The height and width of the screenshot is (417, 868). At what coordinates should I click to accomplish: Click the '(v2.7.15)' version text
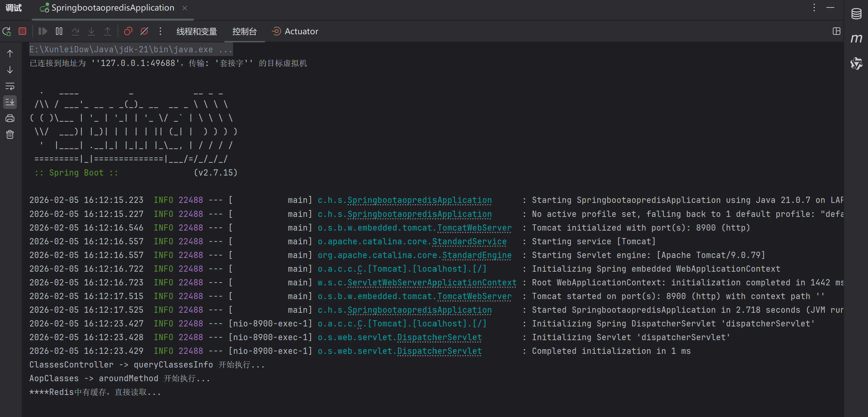click(x=216, y=173)
